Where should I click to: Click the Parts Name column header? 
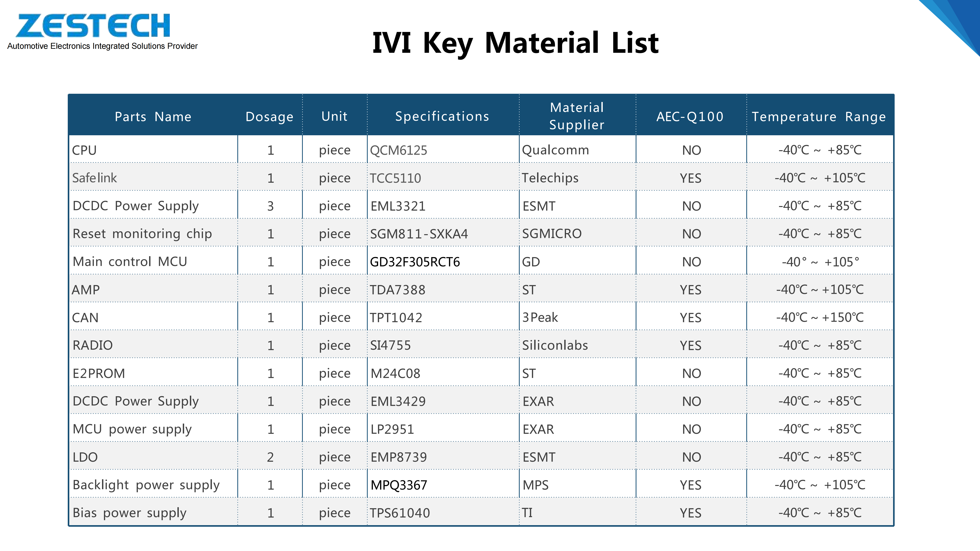(x=153, y=116)
